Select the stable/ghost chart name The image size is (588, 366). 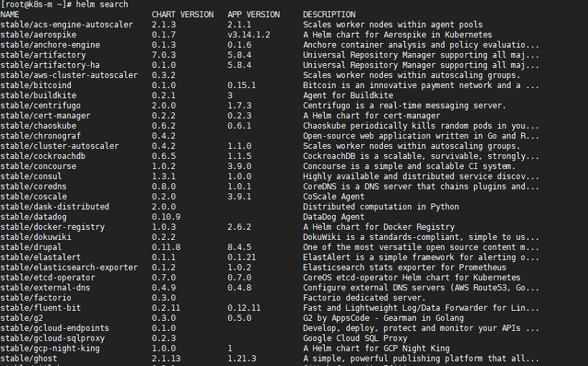29,359
